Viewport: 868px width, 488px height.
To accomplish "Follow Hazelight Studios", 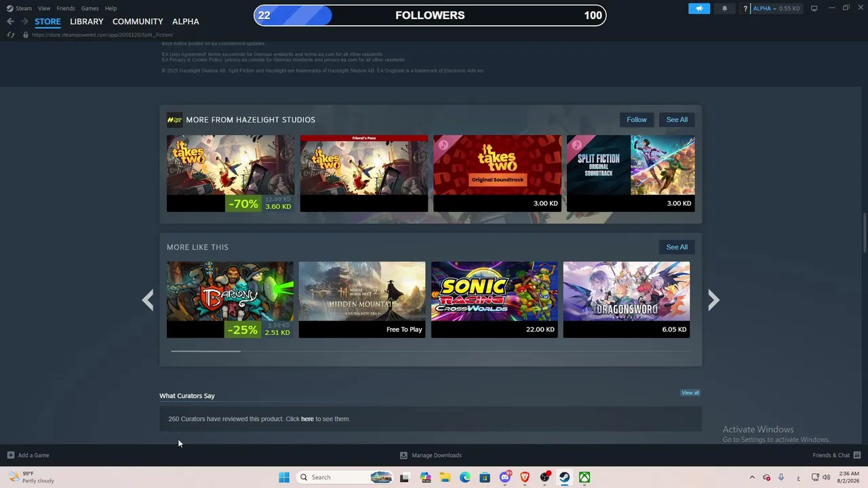I will [x=637, y=120].
